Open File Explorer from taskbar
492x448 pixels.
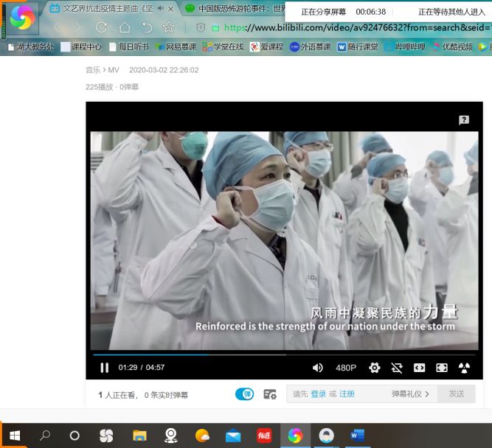139,435
